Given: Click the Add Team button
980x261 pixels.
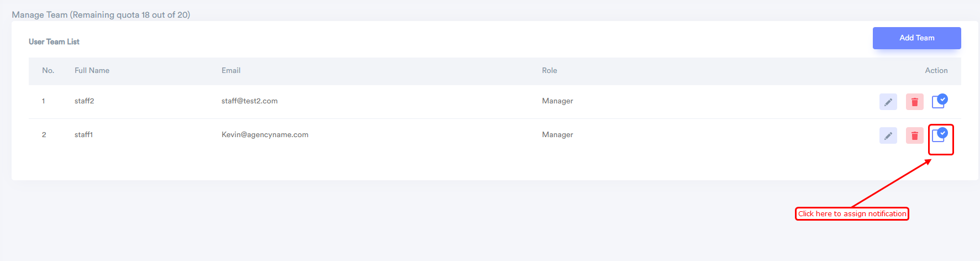Looking at the screenshot, I should (916, 38).
